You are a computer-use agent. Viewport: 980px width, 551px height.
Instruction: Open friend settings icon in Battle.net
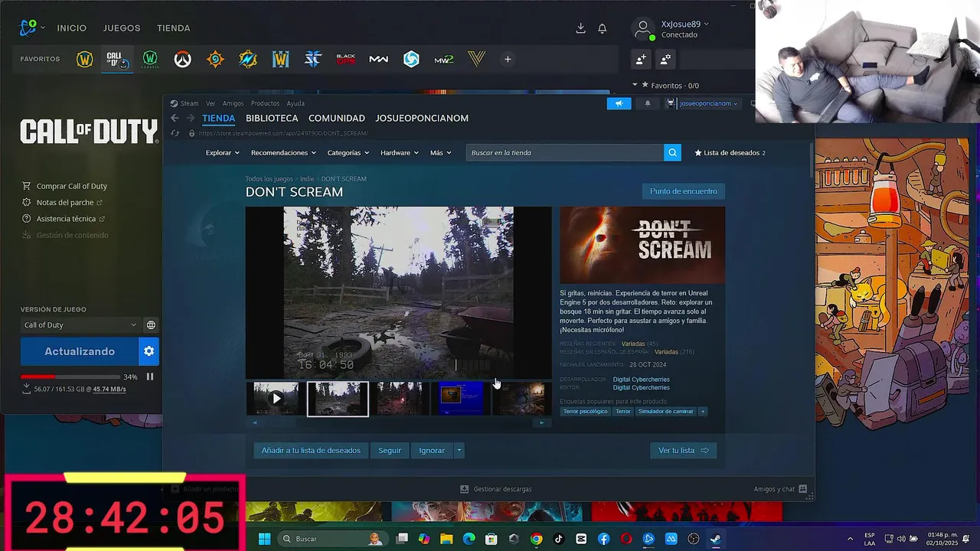pos(665,59)
